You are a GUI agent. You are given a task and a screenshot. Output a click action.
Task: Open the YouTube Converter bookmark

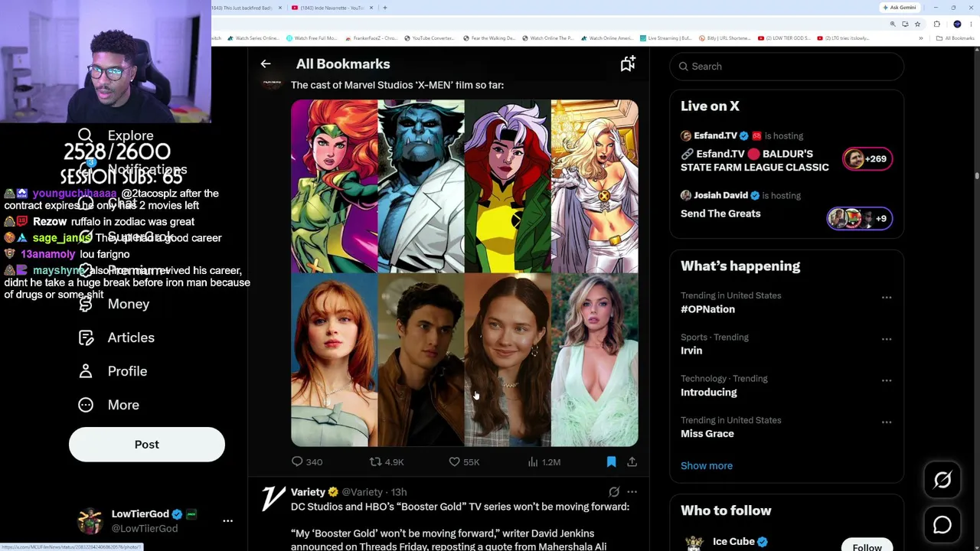[430, 38]
